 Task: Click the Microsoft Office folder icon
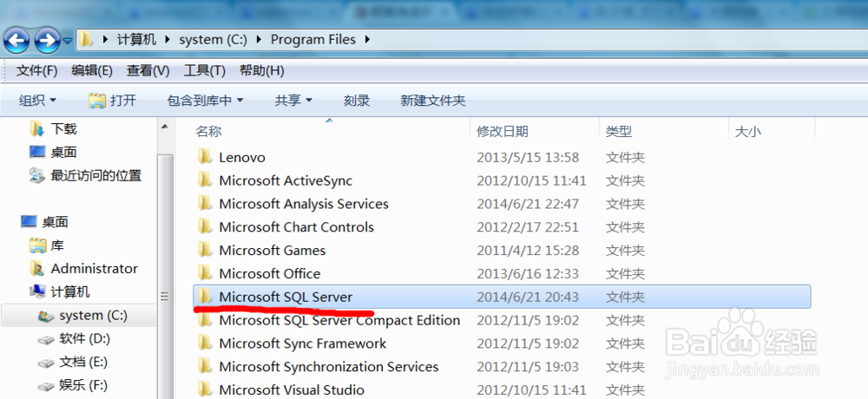[x=206, y=273]
